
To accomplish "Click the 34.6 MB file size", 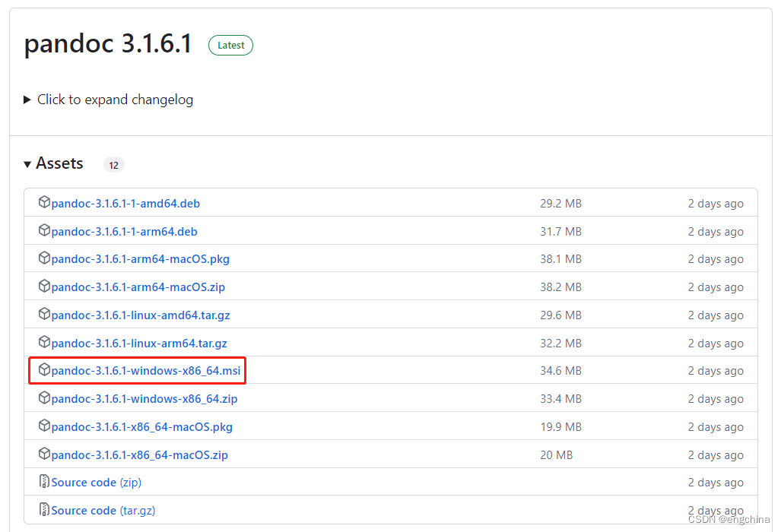I will 561,371.
